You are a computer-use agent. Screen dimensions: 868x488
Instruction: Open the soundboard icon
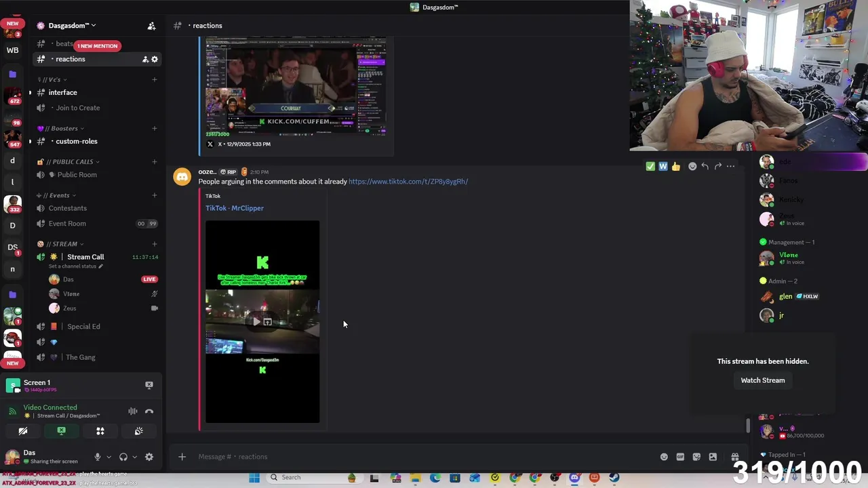(x=138, y=431)
